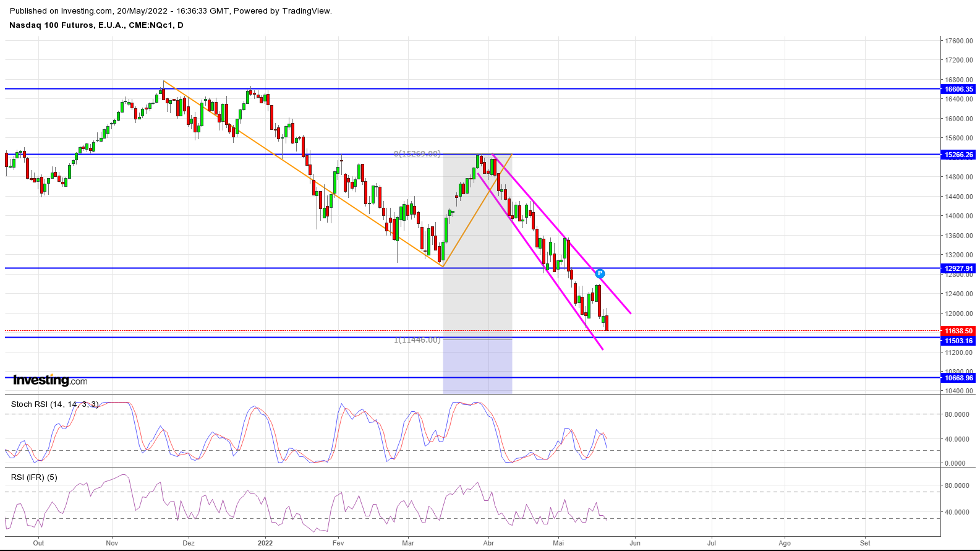Click the 16000.00 price axis value
The width and height of the screenshot is (980, 551).
pos(959,119)
